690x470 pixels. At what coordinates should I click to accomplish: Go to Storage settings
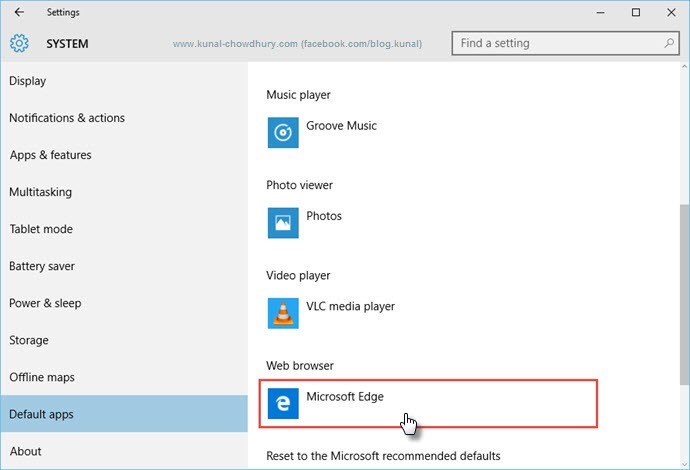[x=124, y=340]
